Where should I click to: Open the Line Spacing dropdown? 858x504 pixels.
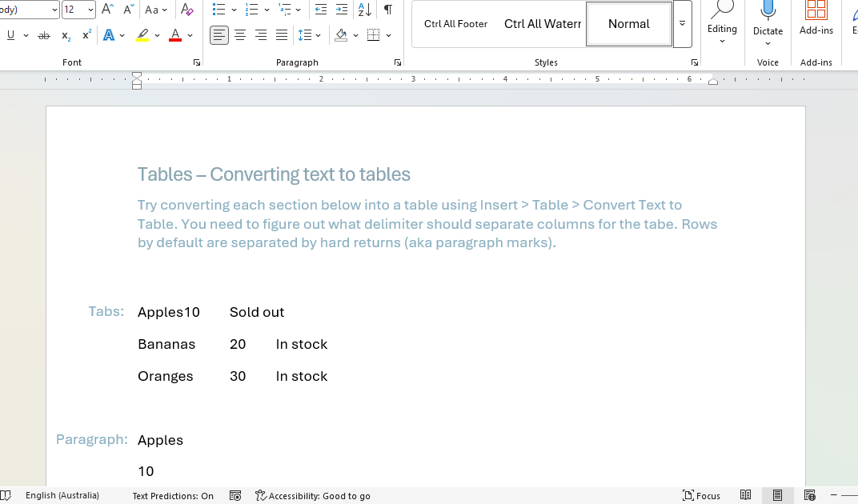(309, 35)
